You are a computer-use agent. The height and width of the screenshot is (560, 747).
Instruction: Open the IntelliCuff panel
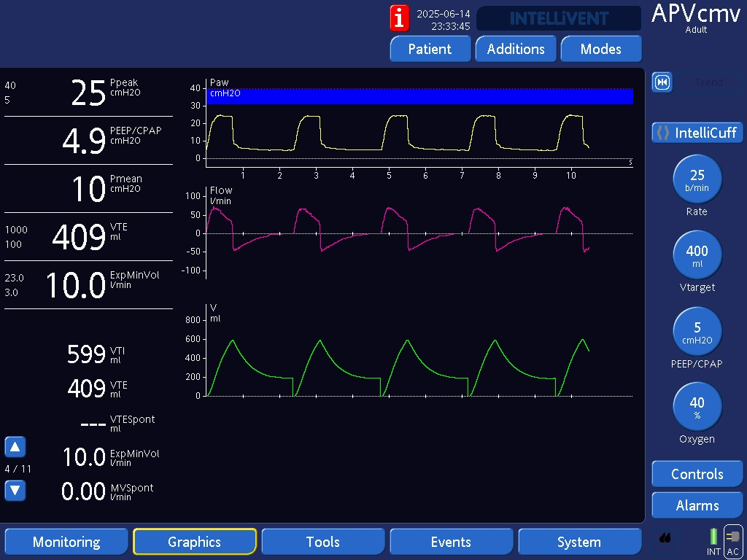[x=697, y=133]
